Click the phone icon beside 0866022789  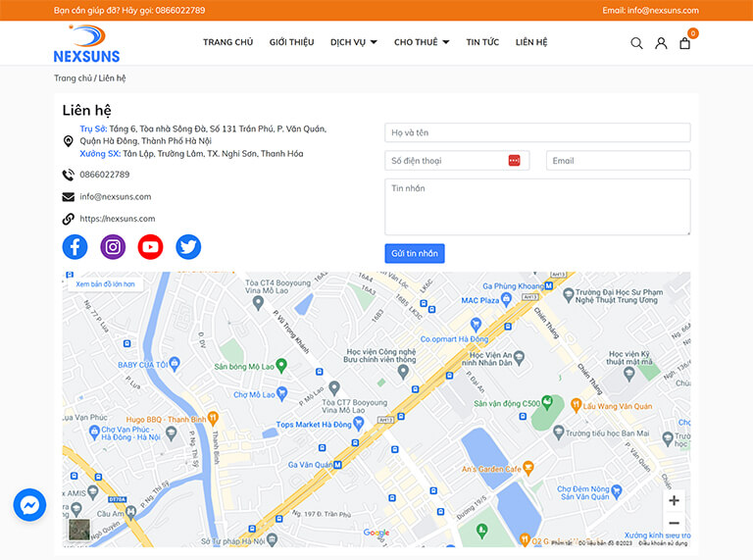69,175
